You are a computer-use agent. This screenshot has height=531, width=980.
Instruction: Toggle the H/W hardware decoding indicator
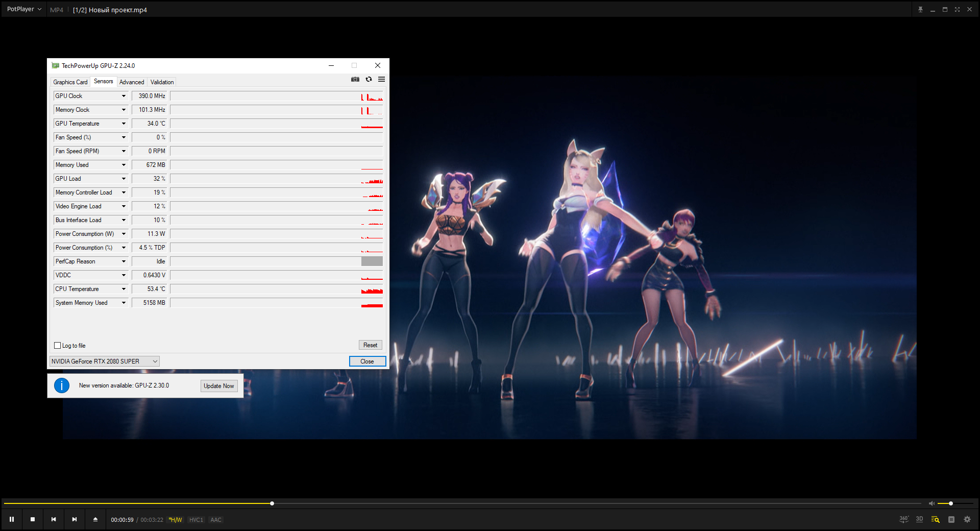pyautogui.click(x=175, y=520)
